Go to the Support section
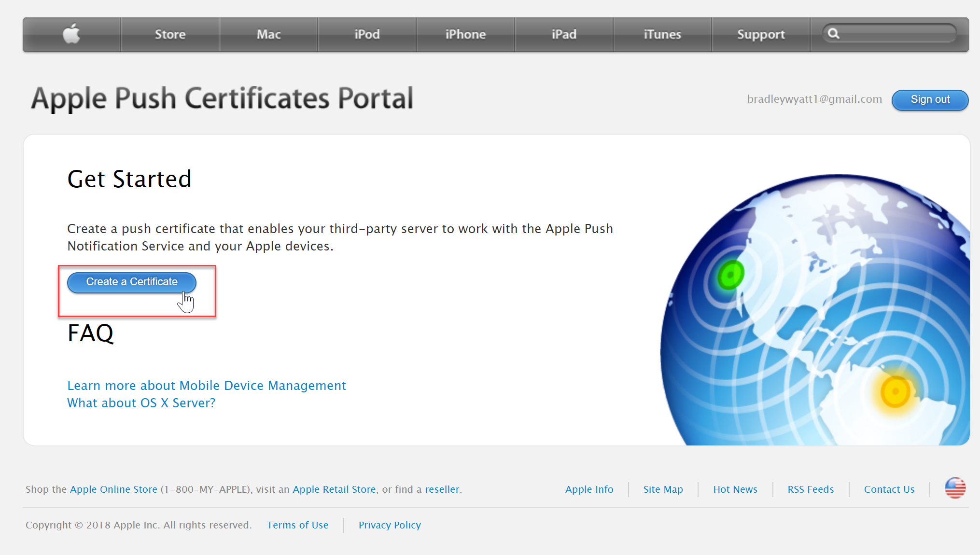The width and height of the screenshot is (980, 555). (761, 34)
